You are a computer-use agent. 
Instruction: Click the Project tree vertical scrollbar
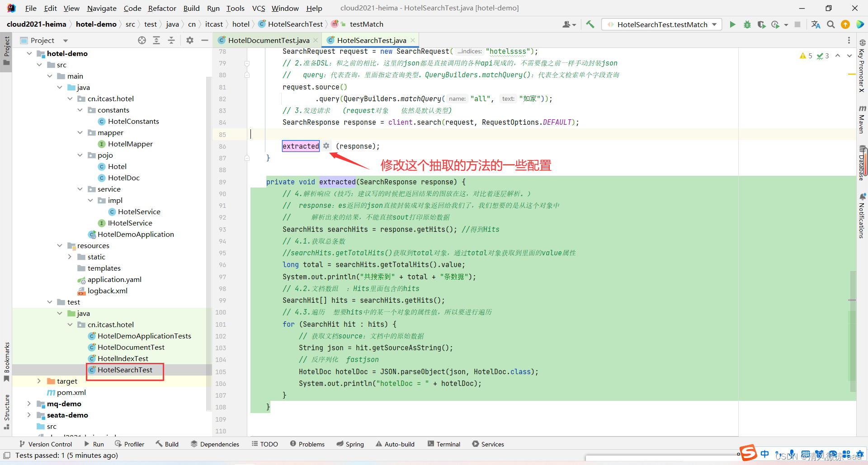[x=209, y=244]
